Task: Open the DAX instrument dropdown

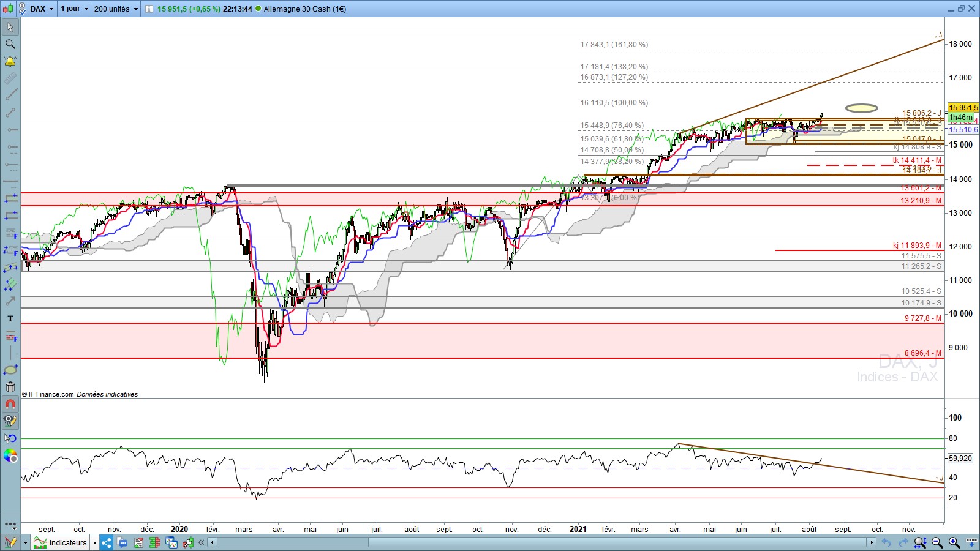Action: pos(42,9)
